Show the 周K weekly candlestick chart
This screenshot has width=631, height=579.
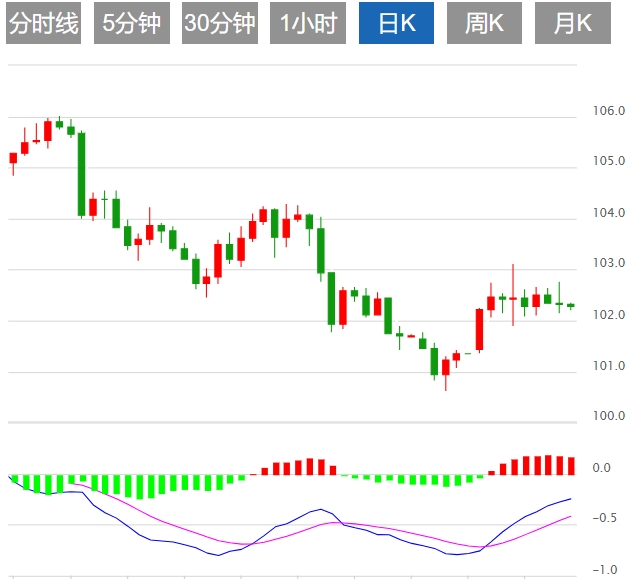[x=485, y=24]
